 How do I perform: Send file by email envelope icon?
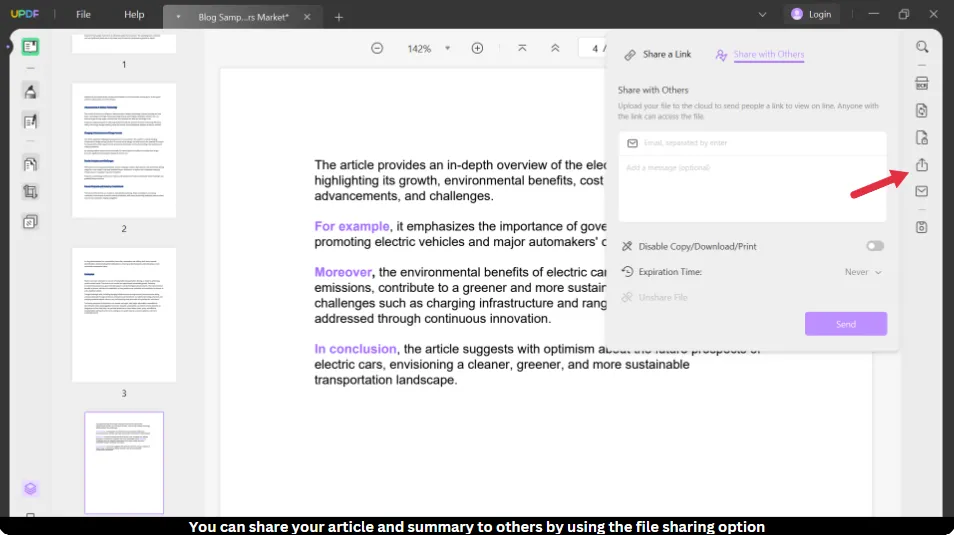pos(922,191)
